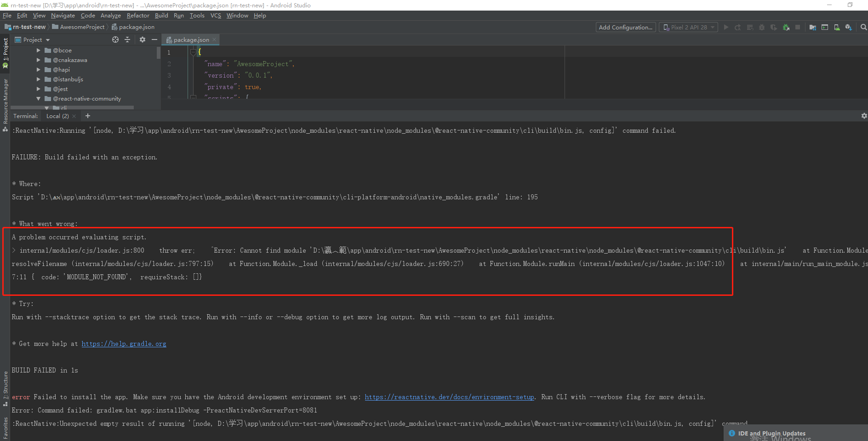The width and height of the screenshot is (868, 441).
Task: Click the Collapse All icon in Project panel
Action: pyautogui.click(x=127, y=40)
